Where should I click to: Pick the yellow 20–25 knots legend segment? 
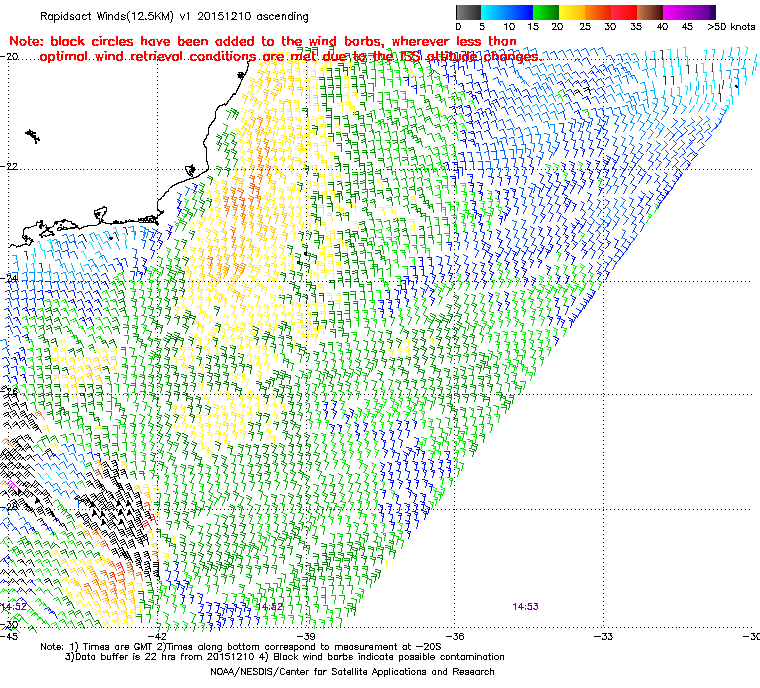(x=572, y=12)
